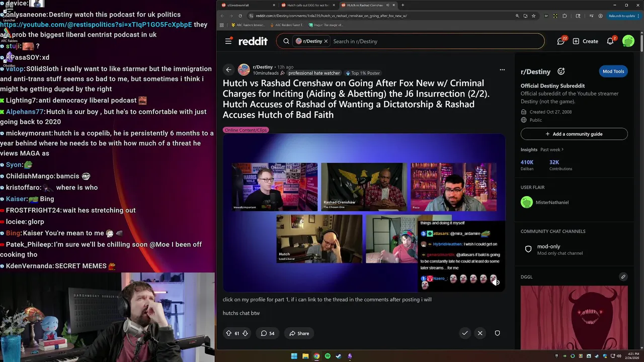Unmute the video via speaker icon
The height and width of the screenshot is (362, 644).
click(x=496, y=282)
